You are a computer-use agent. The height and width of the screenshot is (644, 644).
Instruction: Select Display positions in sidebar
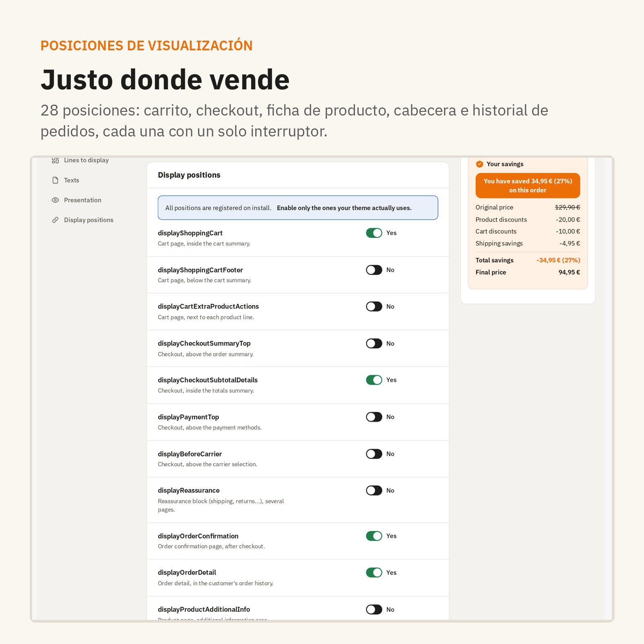point(89,220)
